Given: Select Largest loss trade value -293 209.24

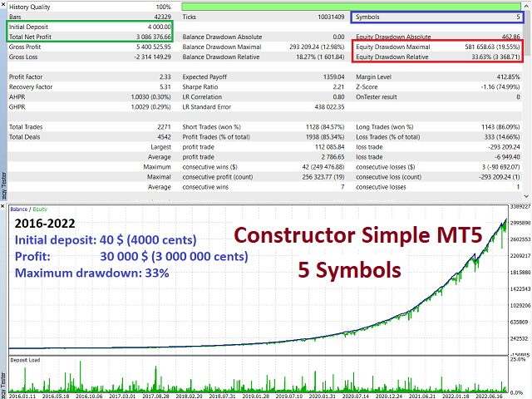Looking at the screenshot, I should click(x=504, y=147).
